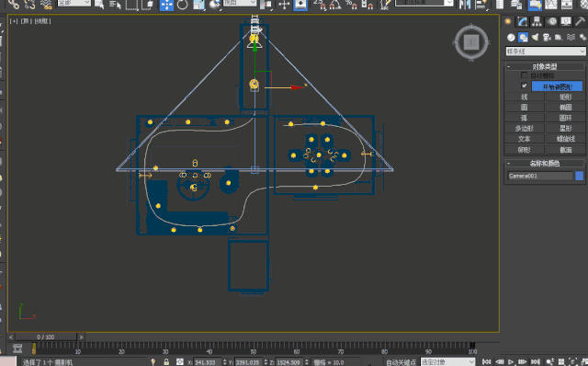Toggle the selection lock padlock icon

[x=166, y=362]
